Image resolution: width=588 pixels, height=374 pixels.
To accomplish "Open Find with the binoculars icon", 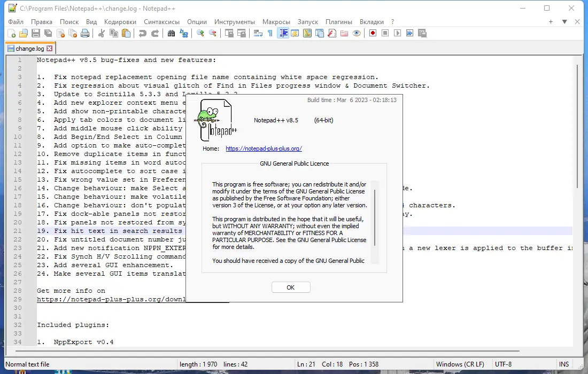I will (172, 33).
